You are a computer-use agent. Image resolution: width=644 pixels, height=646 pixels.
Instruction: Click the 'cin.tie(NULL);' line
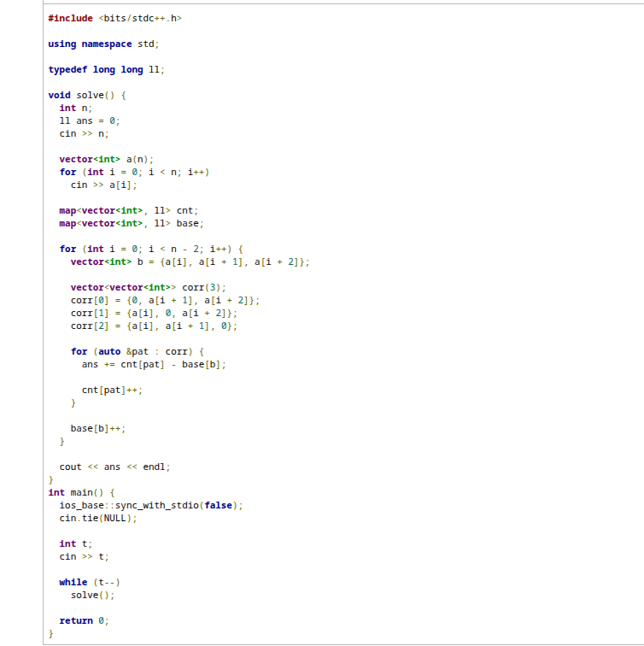98,518
